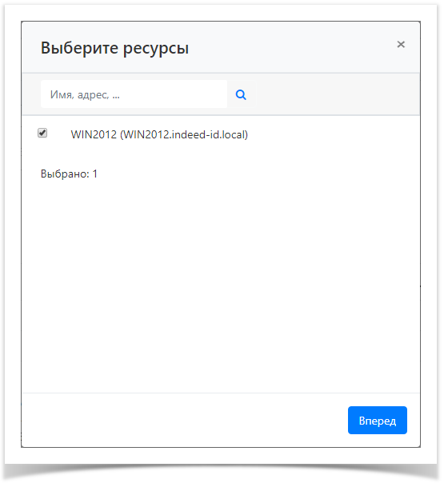Start resource search via blue magnifier

point(241,94)
